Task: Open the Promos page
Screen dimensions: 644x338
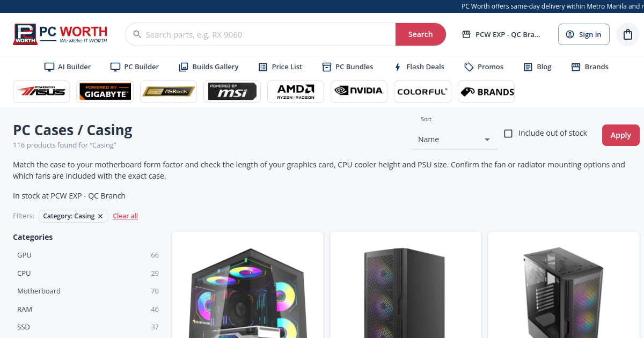Action: [484, 67]
